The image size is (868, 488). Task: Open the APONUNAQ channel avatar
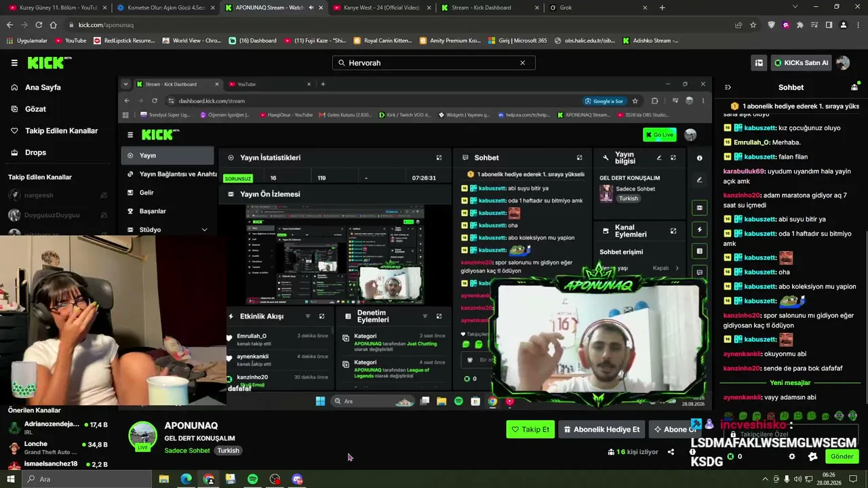coord(143,436)
